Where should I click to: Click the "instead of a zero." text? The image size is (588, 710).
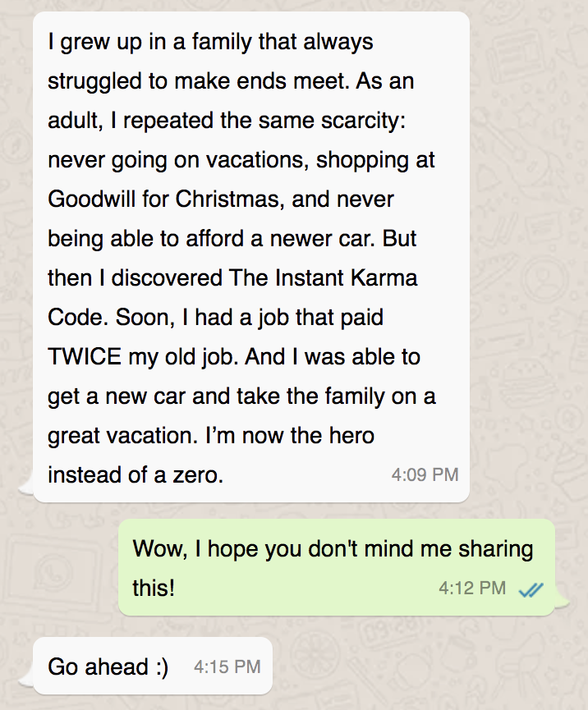[136, 475]
